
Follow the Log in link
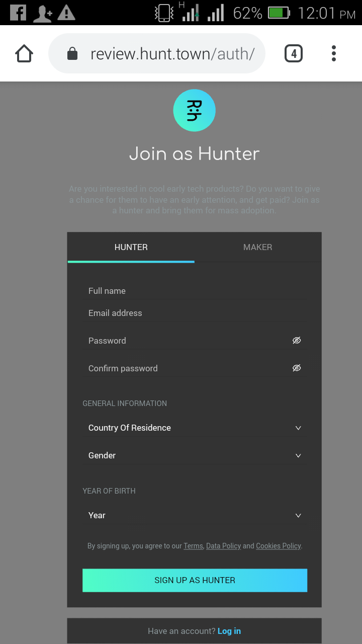[x=229, y=631]
